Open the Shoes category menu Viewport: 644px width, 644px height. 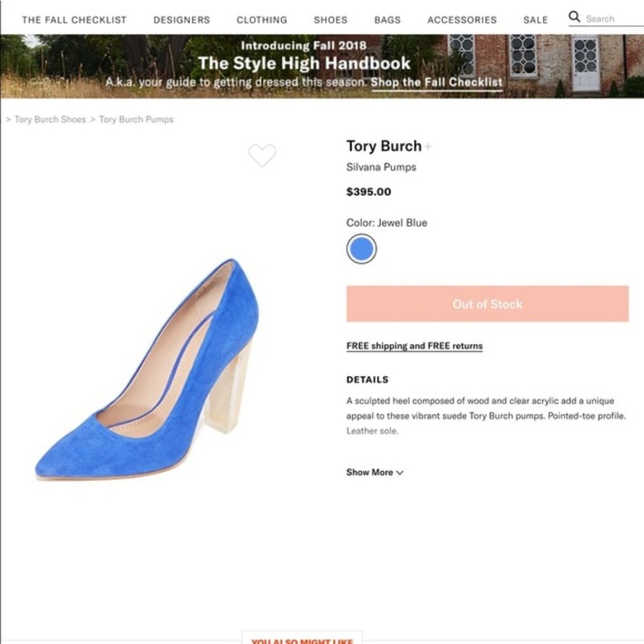(330, 20)
